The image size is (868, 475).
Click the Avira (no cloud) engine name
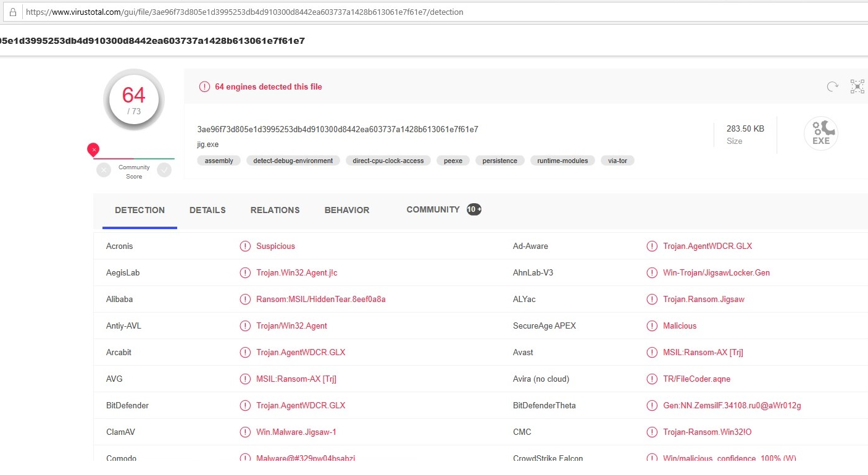541,379
